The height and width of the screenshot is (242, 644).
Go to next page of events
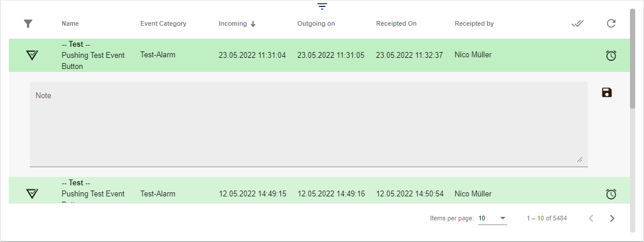point(612,218)
